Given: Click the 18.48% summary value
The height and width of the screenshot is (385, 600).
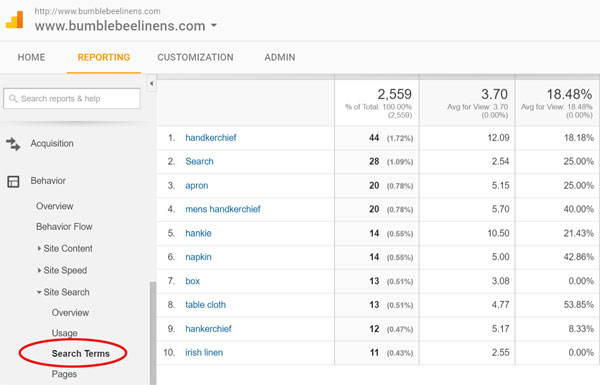Looking at the screenshot, I should coord(569,94).
